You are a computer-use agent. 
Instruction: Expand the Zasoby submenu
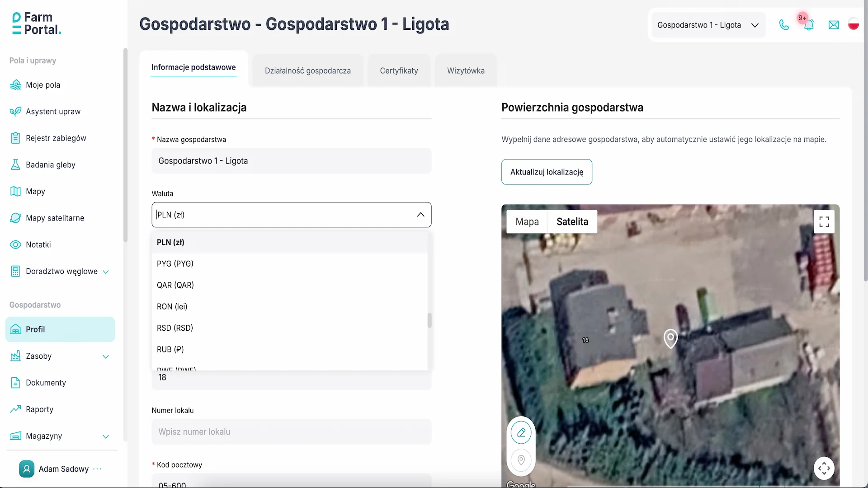coord(106,357)
